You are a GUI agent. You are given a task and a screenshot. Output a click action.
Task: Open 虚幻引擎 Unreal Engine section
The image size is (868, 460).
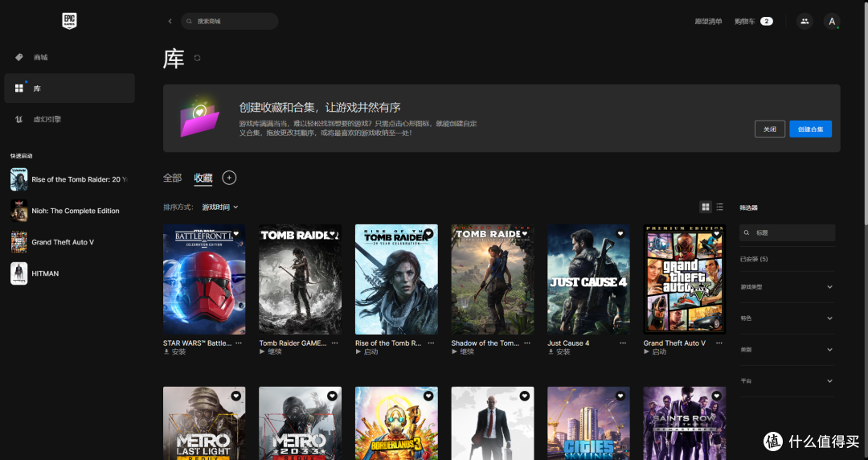point(69,119)
